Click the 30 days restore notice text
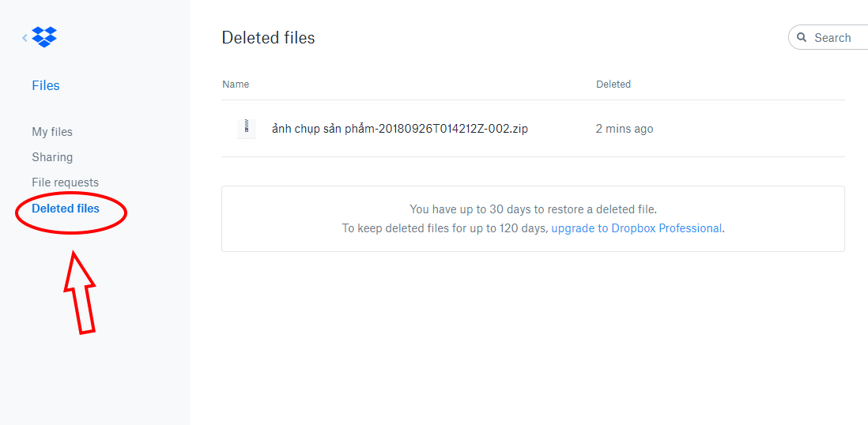Screen dimensions: 868x425 [533, 209]
